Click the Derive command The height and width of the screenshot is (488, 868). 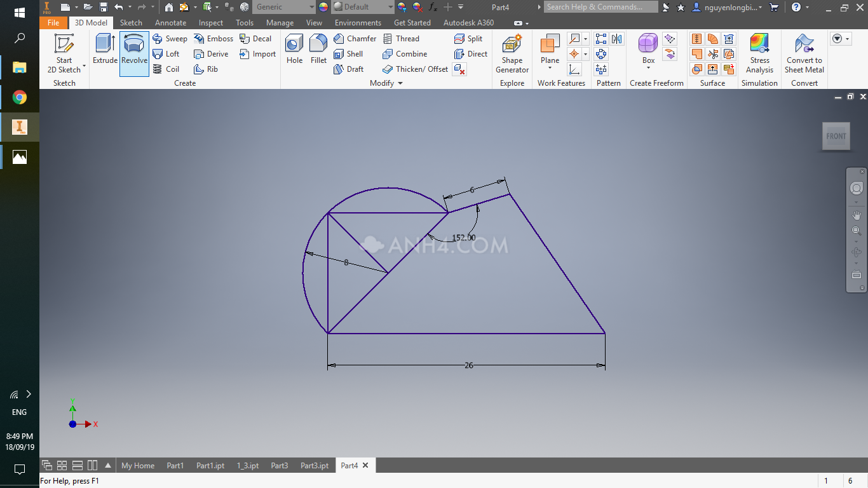[x=211, y=54]
